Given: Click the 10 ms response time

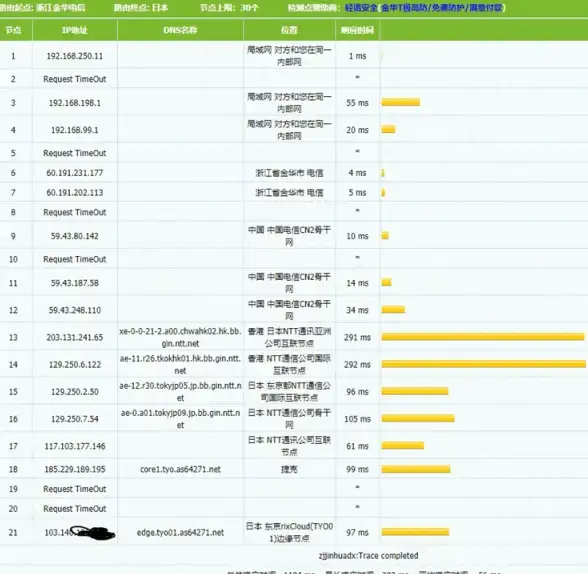Looking at the screenshot, I should click(357, 236).
